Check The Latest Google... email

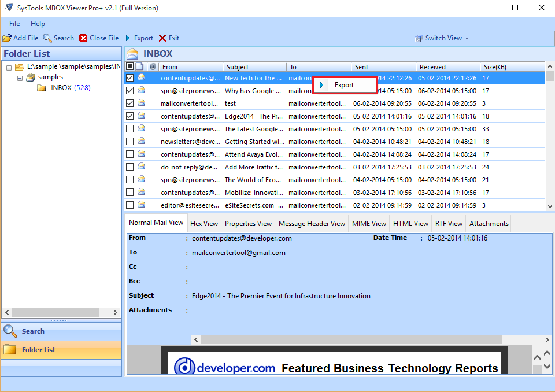coord(130,128)
